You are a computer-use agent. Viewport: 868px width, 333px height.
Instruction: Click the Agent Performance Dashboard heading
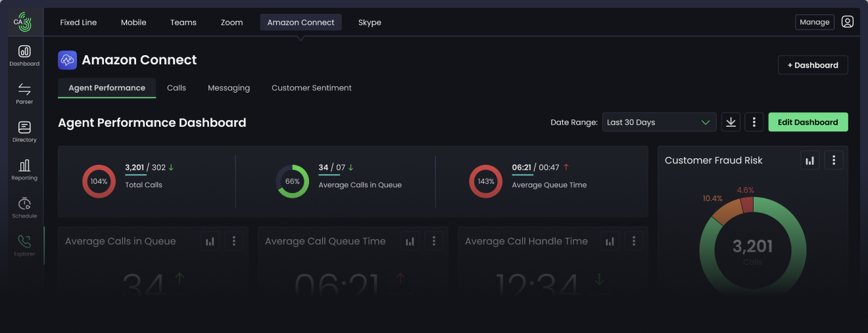[x=152, y=123]
